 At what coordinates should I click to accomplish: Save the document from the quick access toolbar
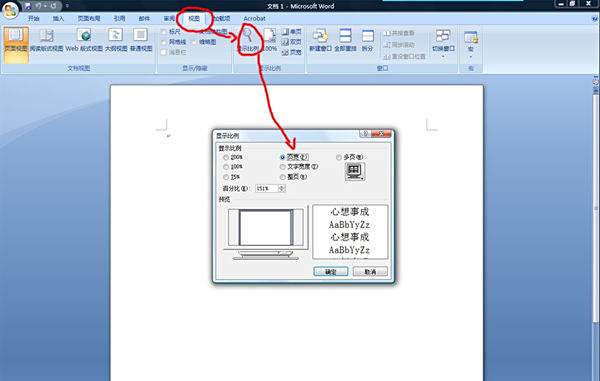(x=28, y=6)
